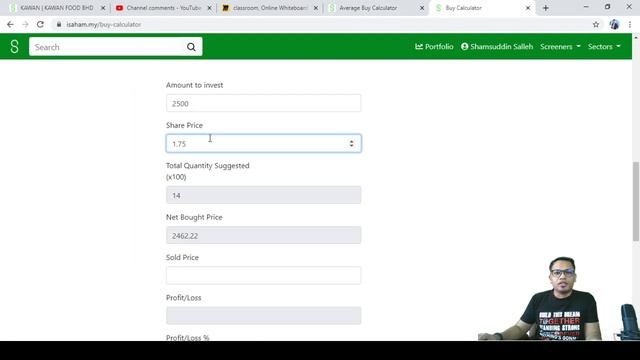Restore down the Chrome window
This screenshot has height=360, width=640.
pos(607,7)
